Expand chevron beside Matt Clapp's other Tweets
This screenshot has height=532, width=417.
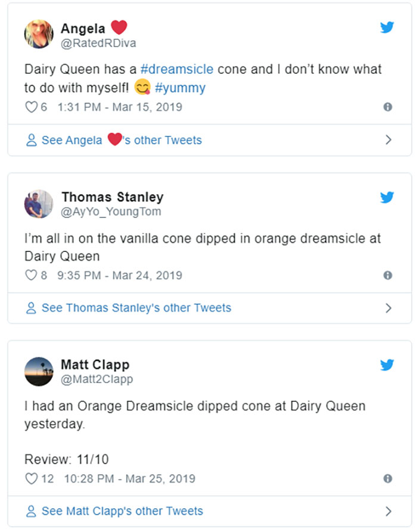[388, 511]
